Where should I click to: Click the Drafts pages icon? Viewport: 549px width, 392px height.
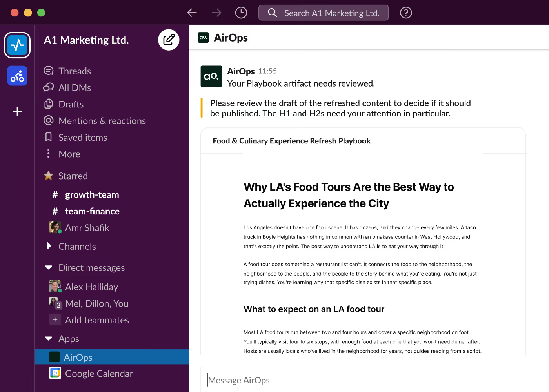(x=49, y=104)
